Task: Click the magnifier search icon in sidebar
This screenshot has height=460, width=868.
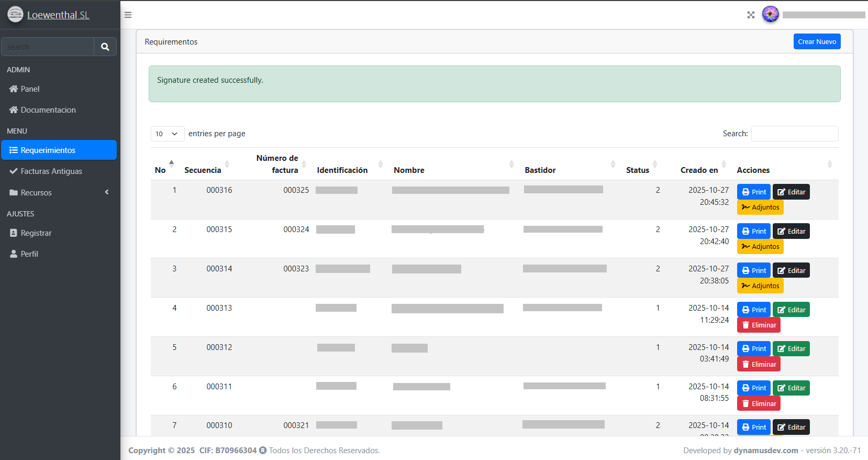Action: point(105,47)
